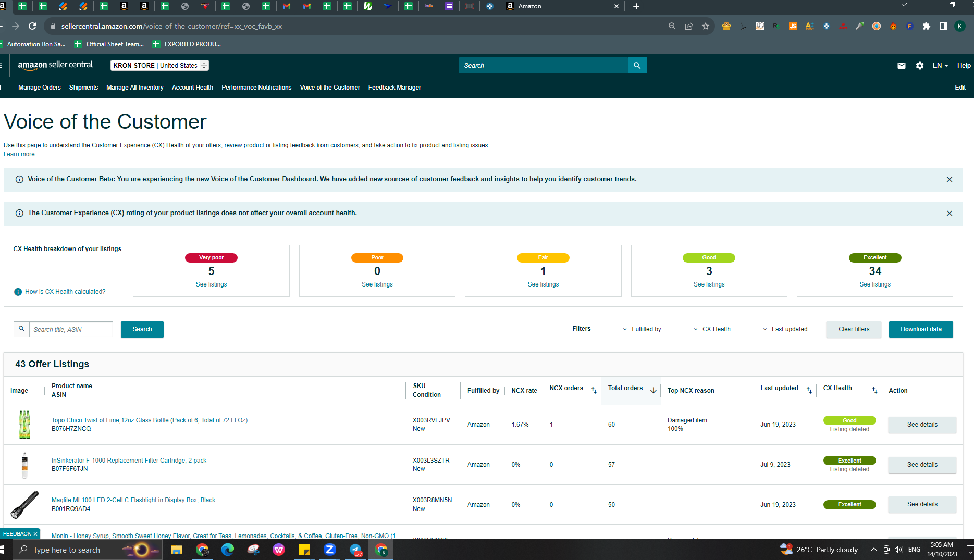The height and width of the screenshot is (560, 974).
Task: Toggle the browser side panel icon
Action: click(x=943, y=26)
